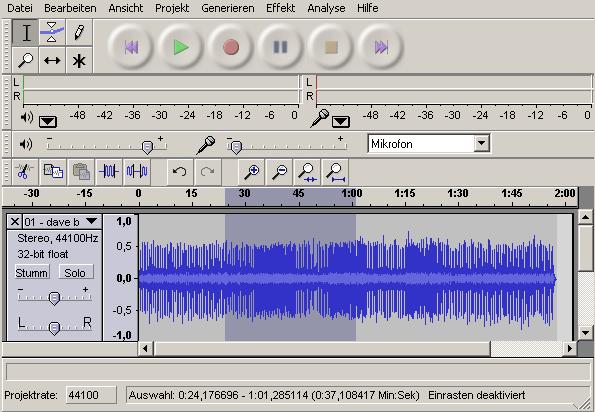Select the Draw pencil tool
Screen dimensions: 595x412
click(x=79, y=33)
